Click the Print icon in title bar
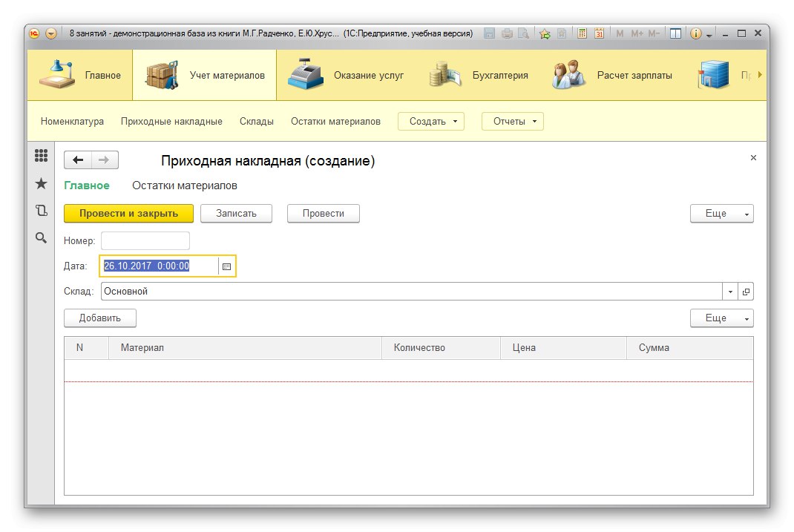The height and width of the screenshot is (532, 794). 507,33
